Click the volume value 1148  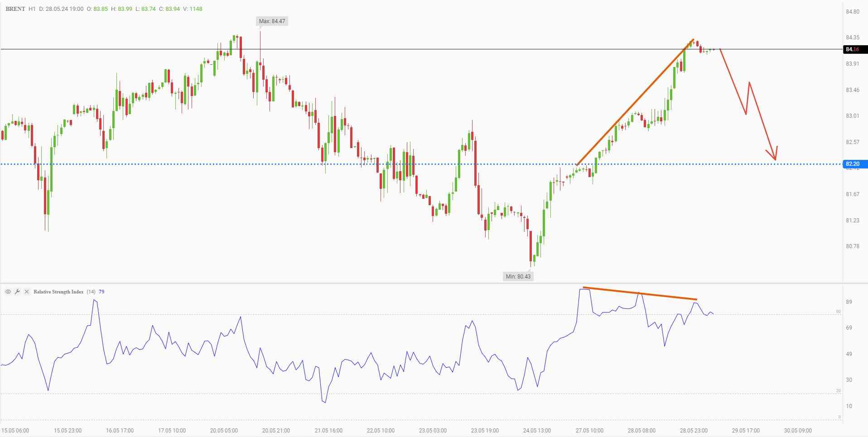pyautogui.click(x=196, y=9)
